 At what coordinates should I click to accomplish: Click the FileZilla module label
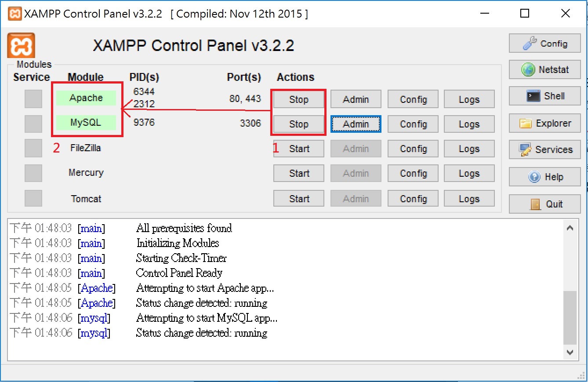[x=86, y=148]
